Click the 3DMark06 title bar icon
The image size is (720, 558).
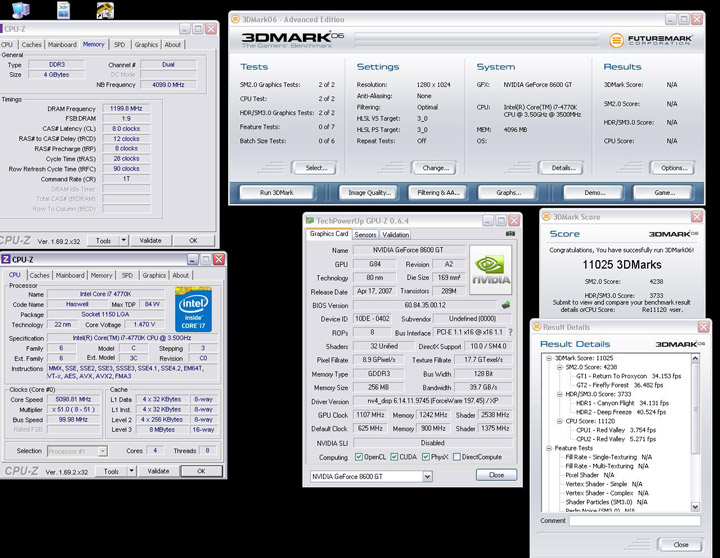coord(235,19)
